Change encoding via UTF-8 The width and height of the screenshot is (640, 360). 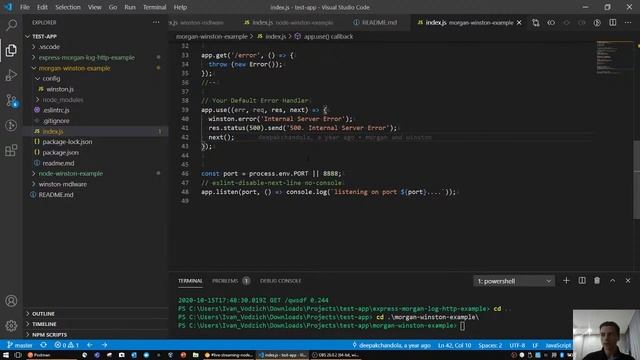coord(517,345)
